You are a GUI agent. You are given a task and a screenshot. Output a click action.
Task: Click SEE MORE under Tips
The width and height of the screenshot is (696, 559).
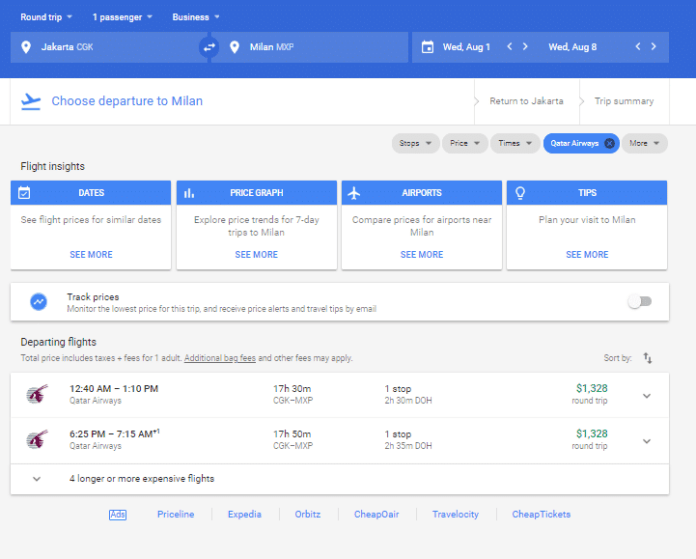(x=587, y=255)
